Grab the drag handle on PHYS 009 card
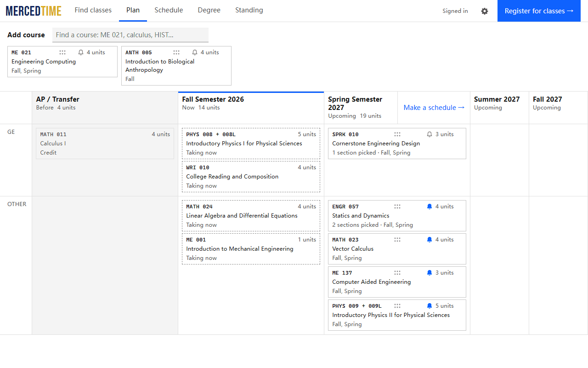 click(x=397, y=306)
